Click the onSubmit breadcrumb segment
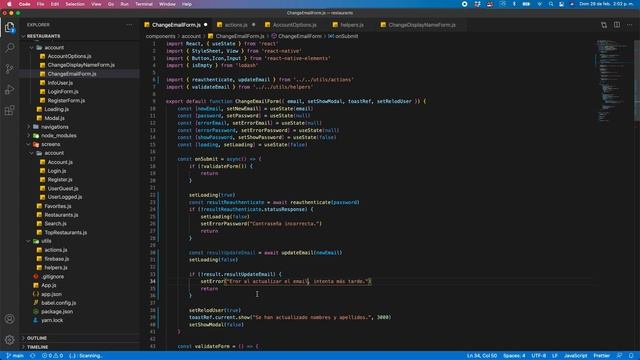The height and width of the screenshot is (360, 640). 343,36
